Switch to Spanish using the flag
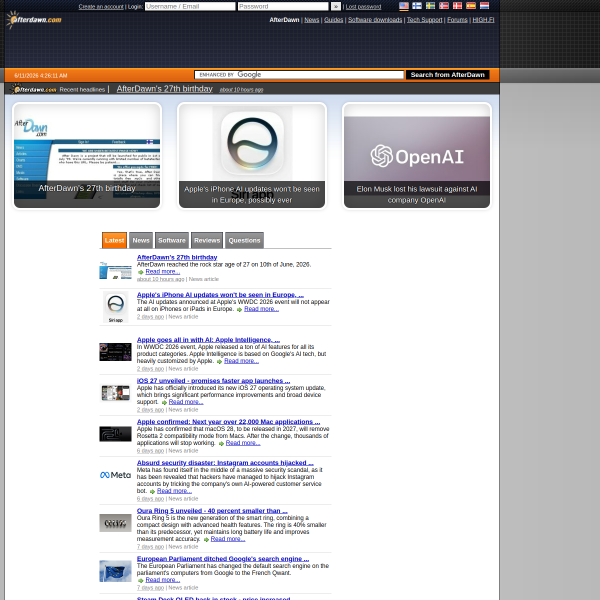 [471, 6]
